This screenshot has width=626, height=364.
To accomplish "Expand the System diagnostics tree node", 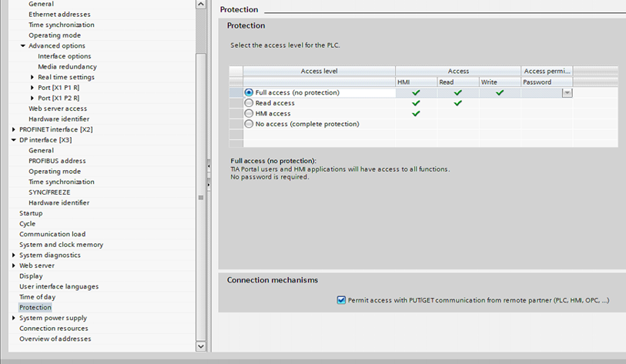I will [x=14, y=255].
